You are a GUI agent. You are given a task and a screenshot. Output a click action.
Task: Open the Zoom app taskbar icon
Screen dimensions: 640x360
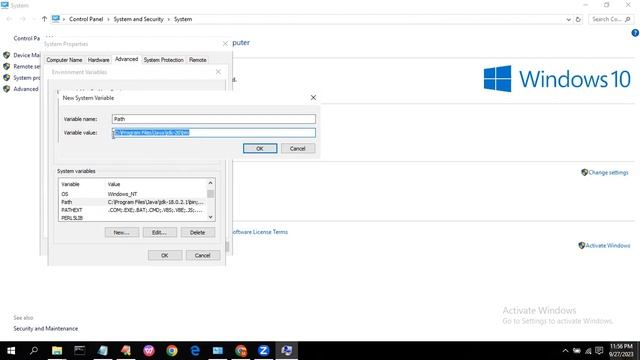[264, 351]
